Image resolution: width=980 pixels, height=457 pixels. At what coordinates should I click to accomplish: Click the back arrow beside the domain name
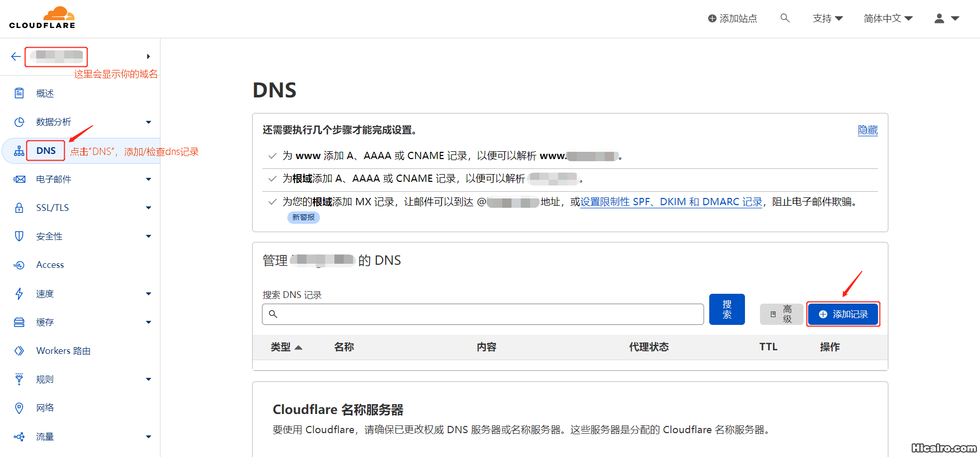(x=16, y=56)
